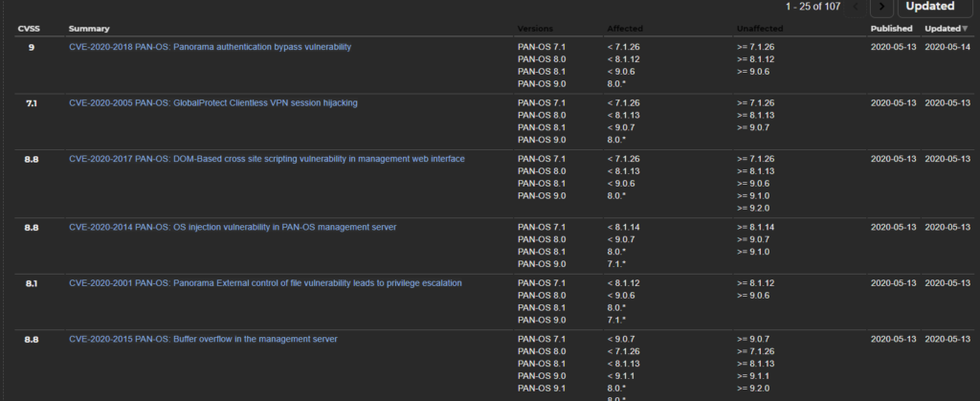Image resolution: width=980 pixels, height=401 pixels.
Task: Open CVE-2020-2017 DOM-Based cross site scripting advisory
Action: [267, 159]
